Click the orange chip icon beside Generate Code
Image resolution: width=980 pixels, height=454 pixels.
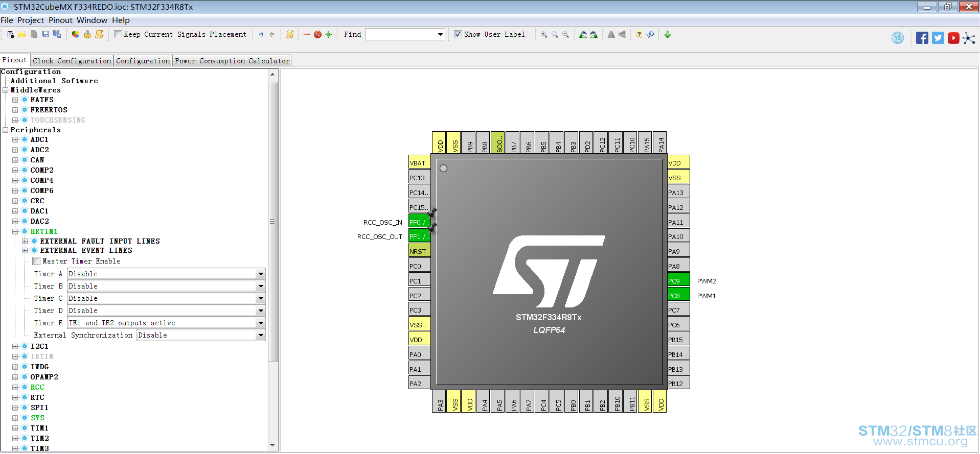point(87,35)
